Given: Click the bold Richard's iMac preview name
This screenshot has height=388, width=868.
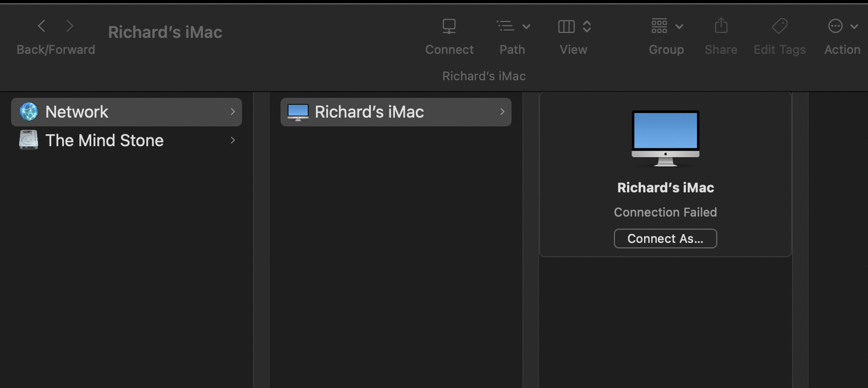Looking at the screenshot, I should pos(666,188).
